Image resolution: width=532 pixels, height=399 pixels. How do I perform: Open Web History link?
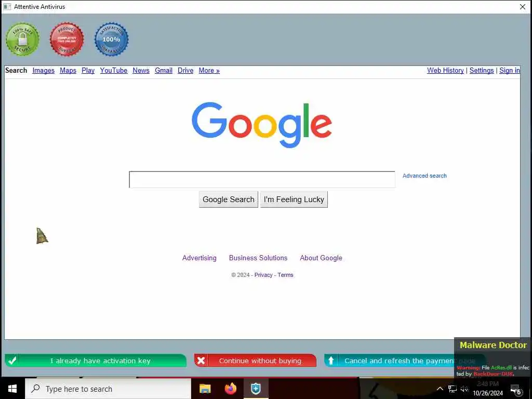445,70
